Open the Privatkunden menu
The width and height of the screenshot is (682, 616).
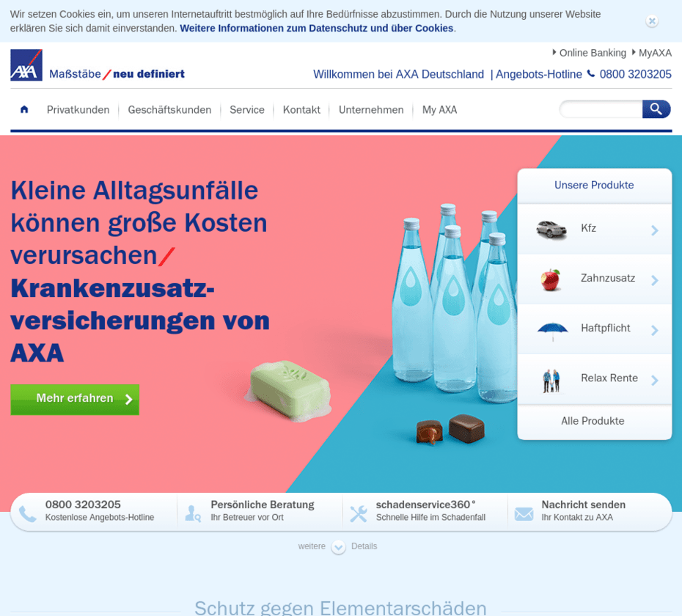[x=78, y=110]
